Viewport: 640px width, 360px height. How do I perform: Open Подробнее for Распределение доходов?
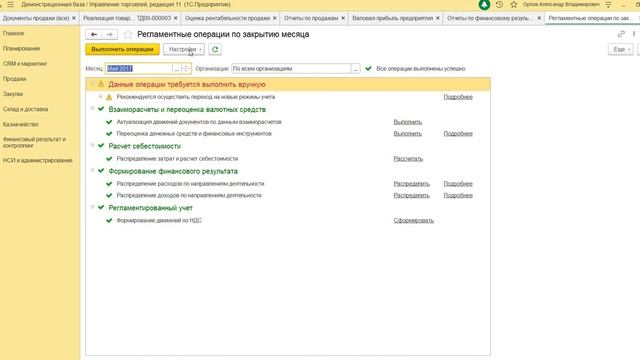[458, 196]
